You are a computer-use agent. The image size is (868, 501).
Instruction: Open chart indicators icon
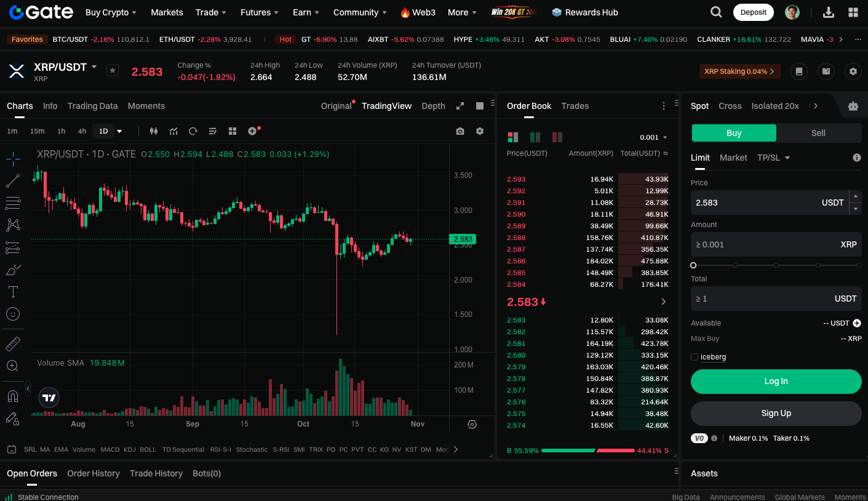tap(174, 131)
